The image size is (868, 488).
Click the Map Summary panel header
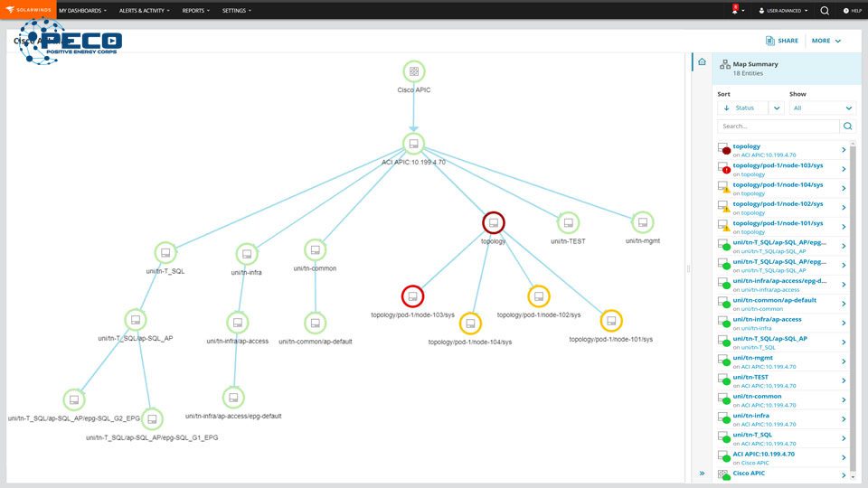(x=786, y=68)
